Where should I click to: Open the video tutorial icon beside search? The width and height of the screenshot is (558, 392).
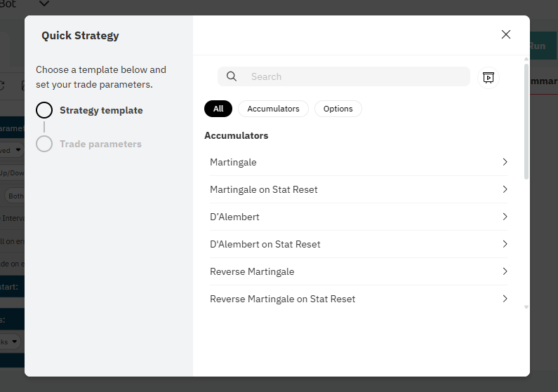click(x=488, y=77)
